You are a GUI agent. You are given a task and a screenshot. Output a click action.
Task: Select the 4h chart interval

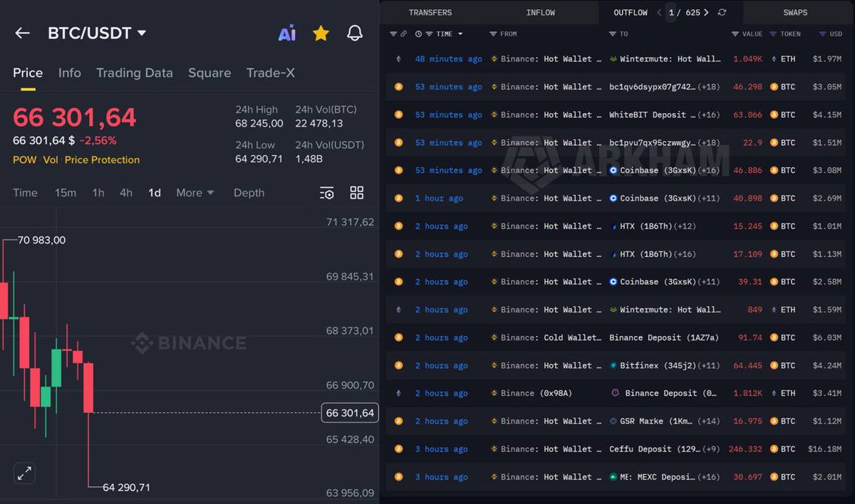tap(126, 193)
